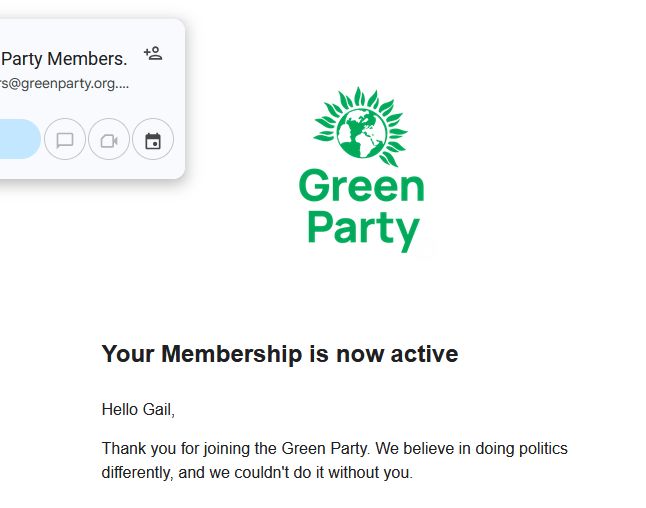Click the word 'politics' in the paragraph
The image size is (646, 508).
tap(543, 448)
